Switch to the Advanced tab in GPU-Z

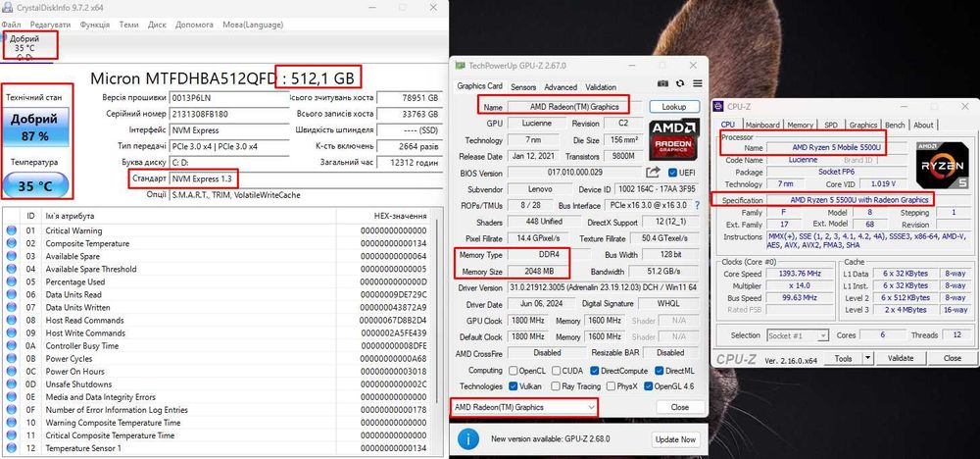point(561,87)
